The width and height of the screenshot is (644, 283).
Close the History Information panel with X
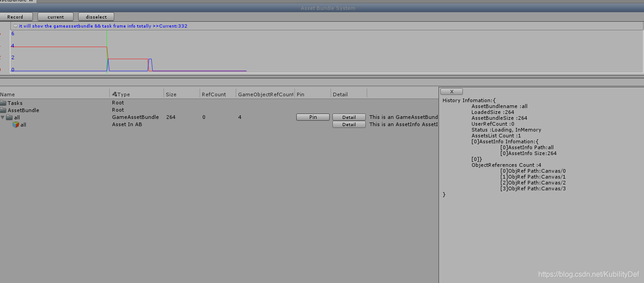[x=452, y=91]
